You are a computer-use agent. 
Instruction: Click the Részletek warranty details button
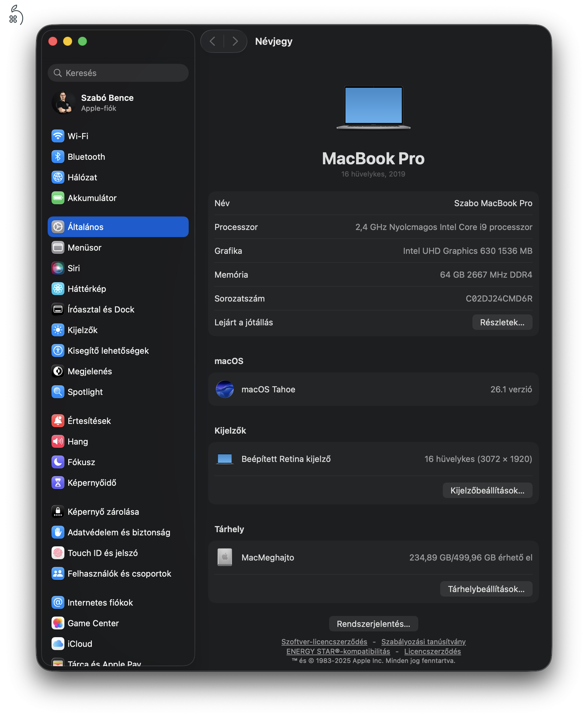click(x=502, y=322)
